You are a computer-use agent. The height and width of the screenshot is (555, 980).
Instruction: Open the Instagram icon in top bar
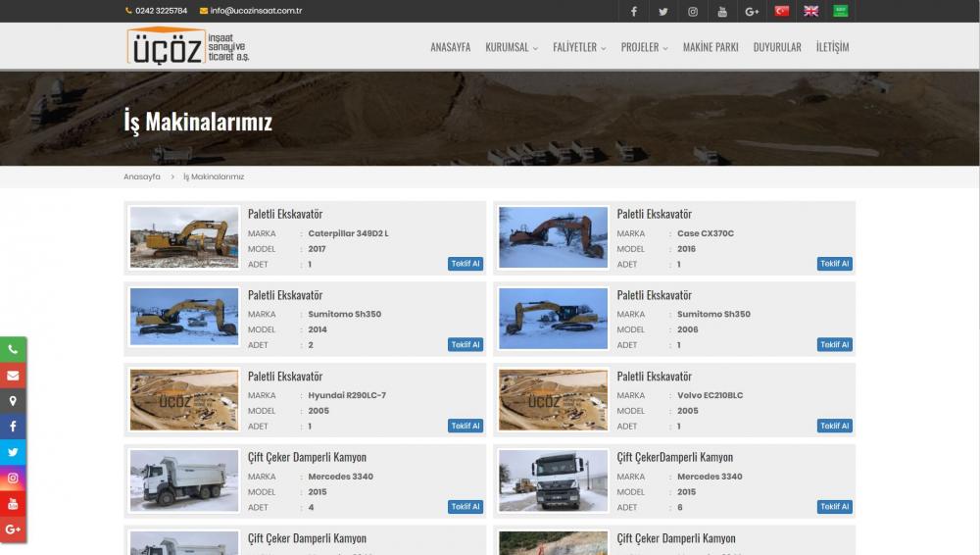tap(693, 11)
